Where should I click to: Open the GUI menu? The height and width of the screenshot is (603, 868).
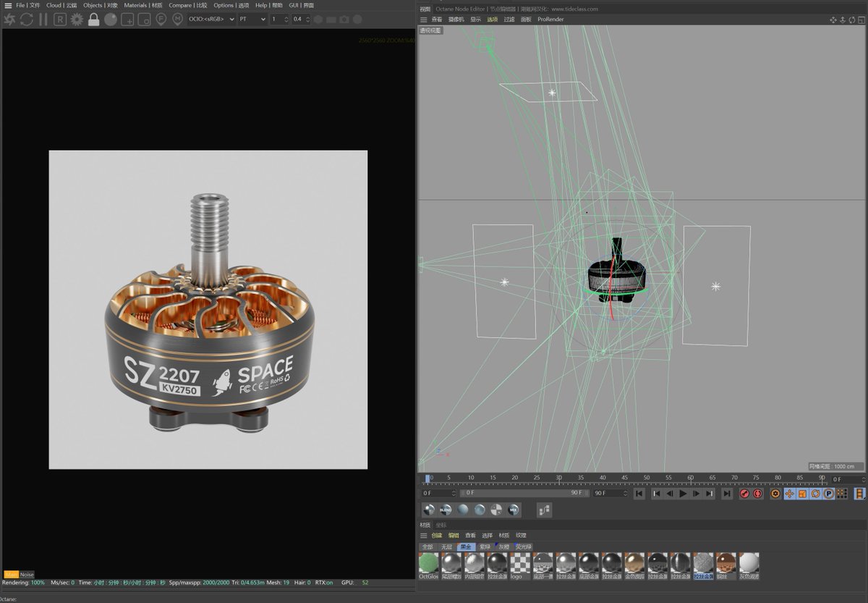tap(301, 5)
